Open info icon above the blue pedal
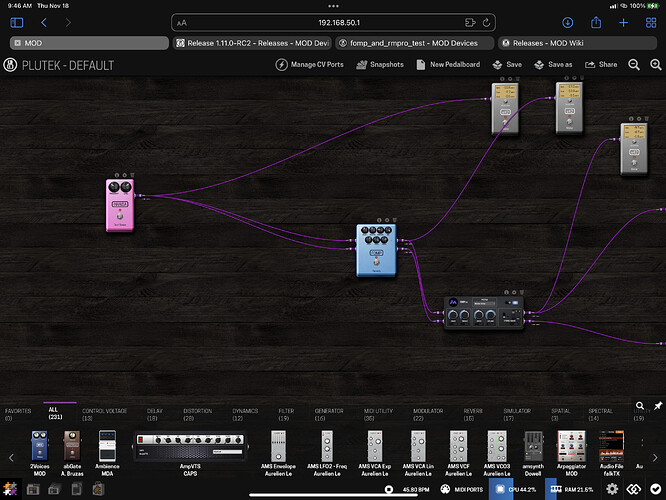 point(379,220)
